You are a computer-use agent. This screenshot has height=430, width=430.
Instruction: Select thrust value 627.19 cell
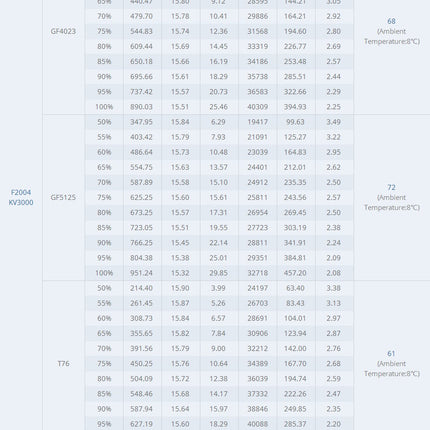click(142, 424)
